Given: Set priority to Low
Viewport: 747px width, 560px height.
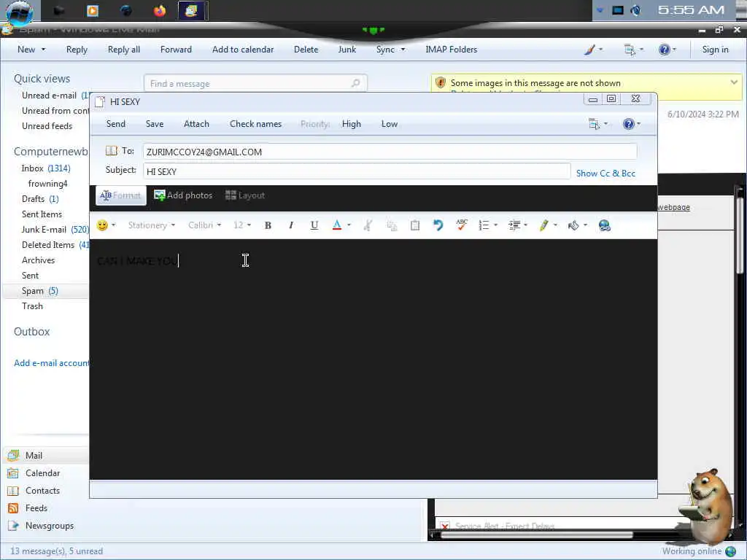Looking at the screenshot, I should [390, 124].
